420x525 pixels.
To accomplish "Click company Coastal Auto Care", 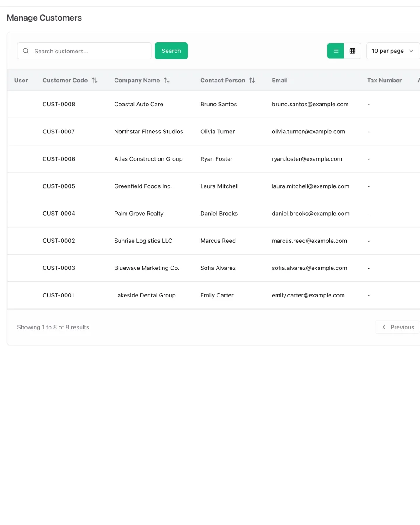I will click(x=139, y=104).
